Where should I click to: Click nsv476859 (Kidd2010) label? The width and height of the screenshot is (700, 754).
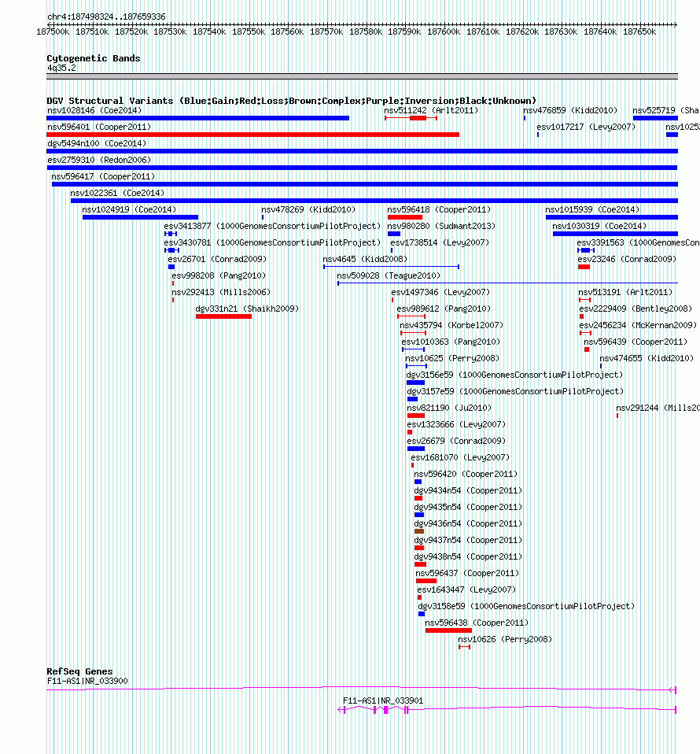tap(570, 110)
